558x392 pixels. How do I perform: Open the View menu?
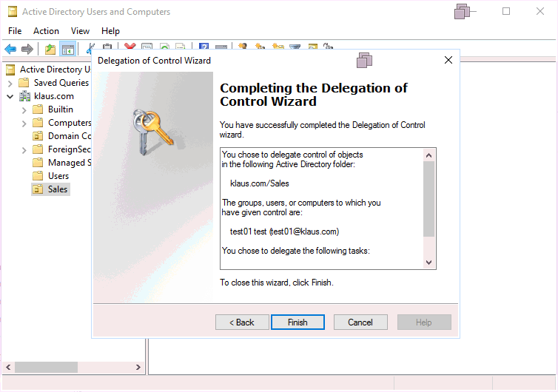pos(80,31)
